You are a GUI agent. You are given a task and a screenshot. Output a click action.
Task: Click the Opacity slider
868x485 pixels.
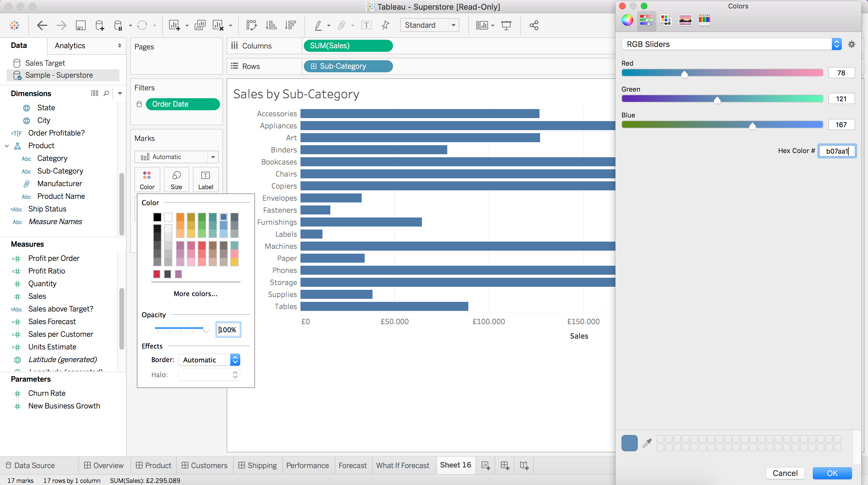(182, 328)
